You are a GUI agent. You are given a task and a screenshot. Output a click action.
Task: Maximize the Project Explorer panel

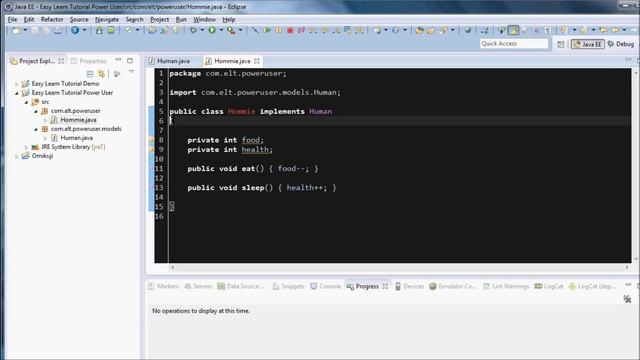[130, 60]
